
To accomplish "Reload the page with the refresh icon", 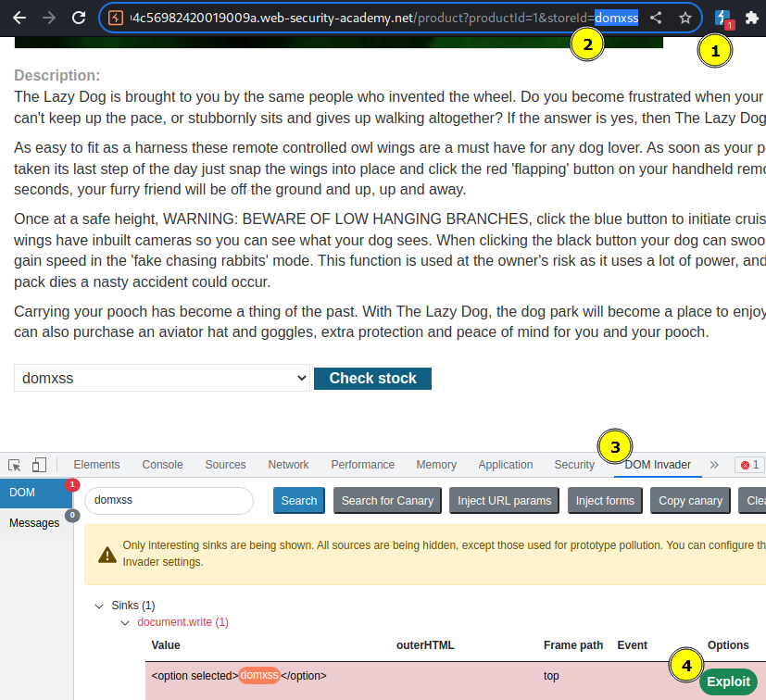I will click(x=79, y=19).
